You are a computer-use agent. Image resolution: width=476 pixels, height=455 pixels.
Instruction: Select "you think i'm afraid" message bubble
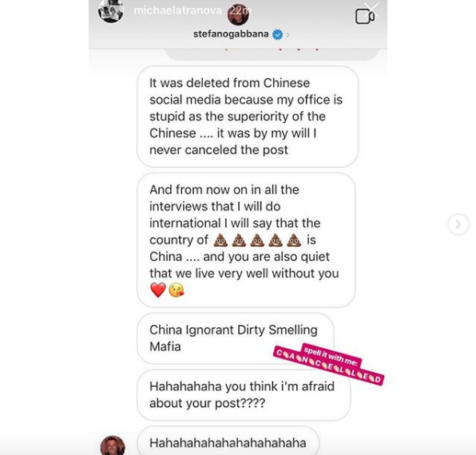coord(244,394)
